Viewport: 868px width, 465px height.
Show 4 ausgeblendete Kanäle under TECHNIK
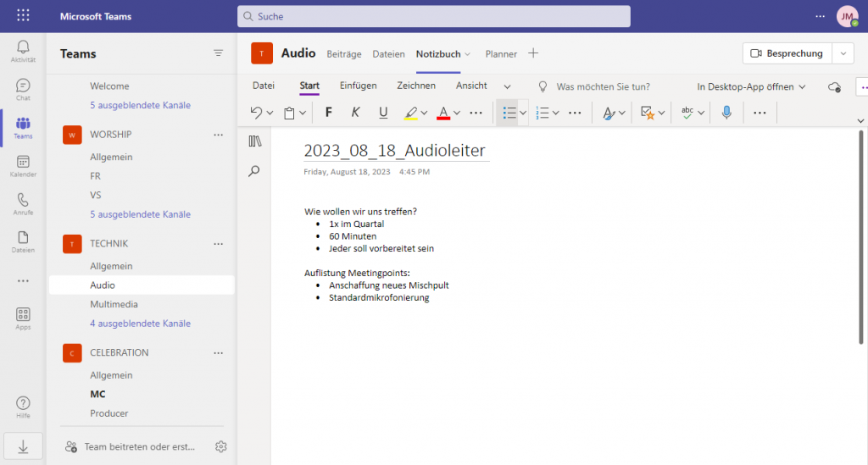click(x=140, y=324)
